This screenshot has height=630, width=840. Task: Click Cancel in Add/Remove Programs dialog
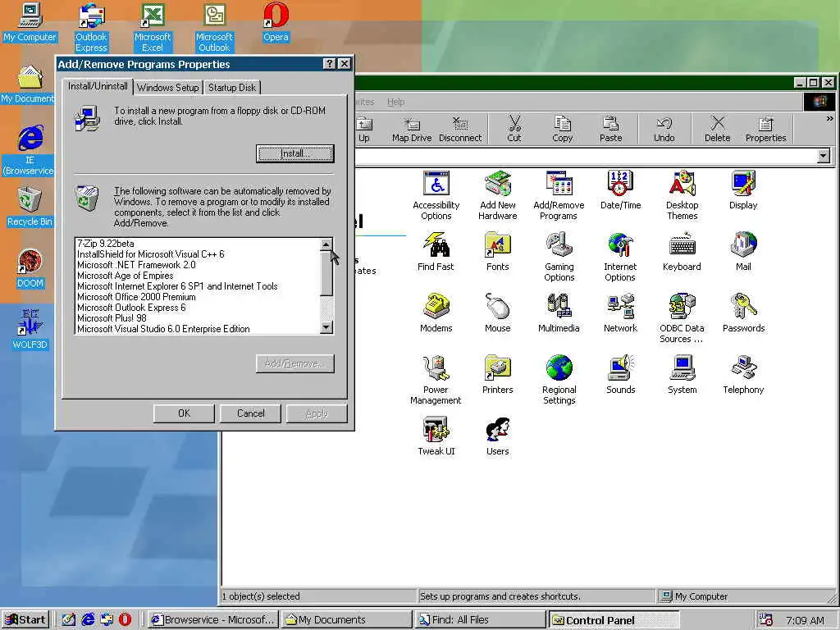click(250, 413)
